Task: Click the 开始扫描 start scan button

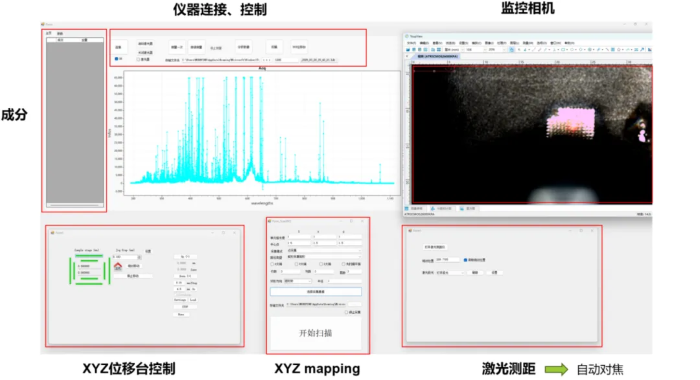Action: [316, 334]
